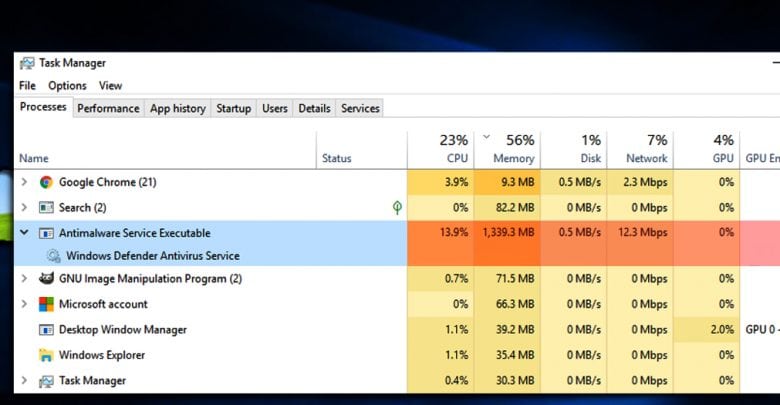
Task: Click the green leaf suspended status icon
Action: click(x=397, y=207)
